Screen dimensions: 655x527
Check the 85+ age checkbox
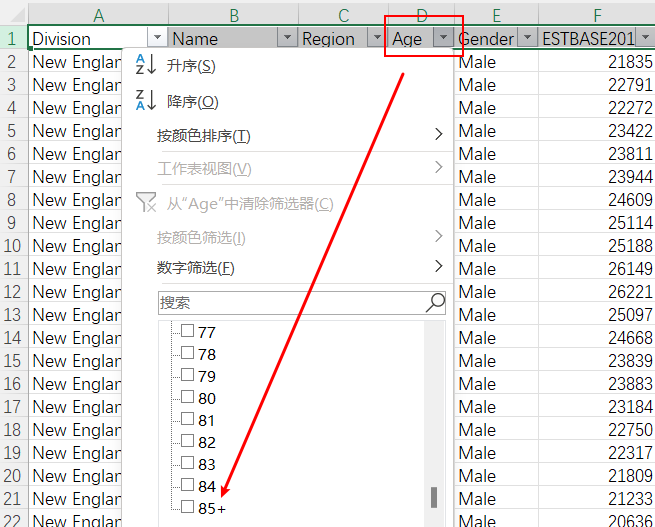pos(187,508)
